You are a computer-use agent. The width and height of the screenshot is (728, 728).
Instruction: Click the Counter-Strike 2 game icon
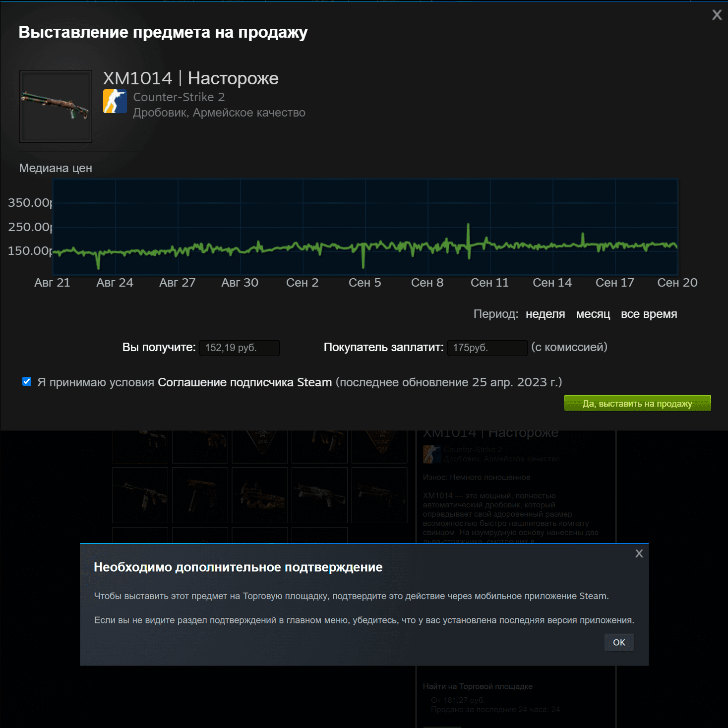115,101
